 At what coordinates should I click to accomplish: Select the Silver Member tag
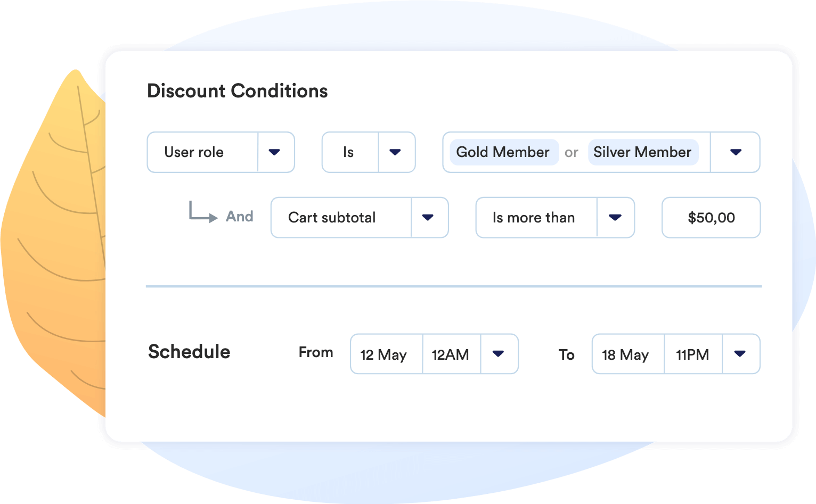point(642,152)
